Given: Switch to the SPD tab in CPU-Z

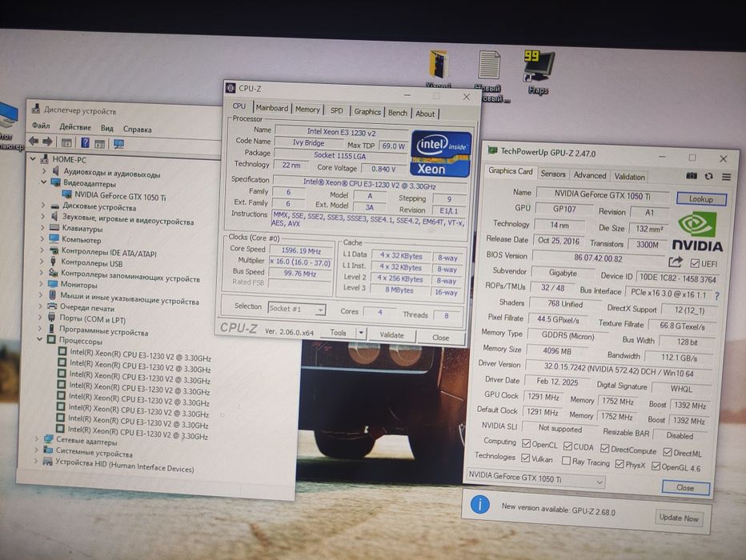Looking at the screenshot, I should [336, 110].
